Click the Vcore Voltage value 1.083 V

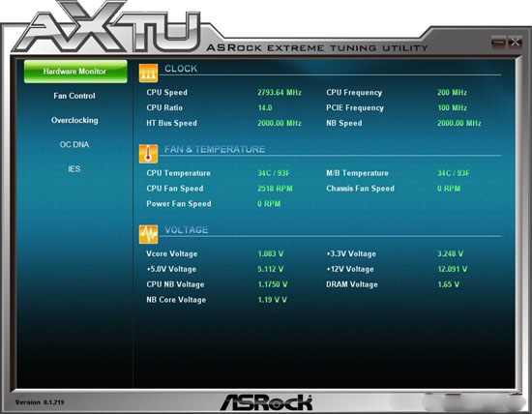(271, 253)
